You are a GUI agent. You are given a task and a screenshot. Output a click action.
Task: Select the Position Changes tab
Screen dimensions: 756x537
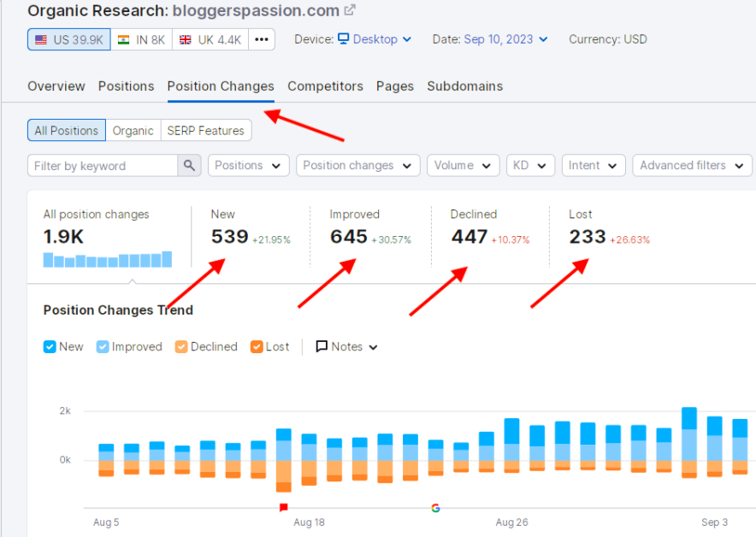point(221,86)
